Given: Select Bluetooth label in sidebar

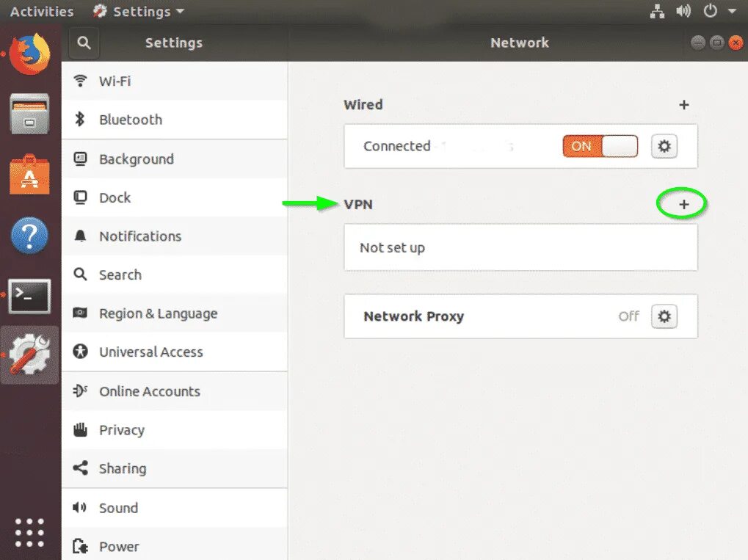Looking at the screenshot, I should [x=131, y=119].
